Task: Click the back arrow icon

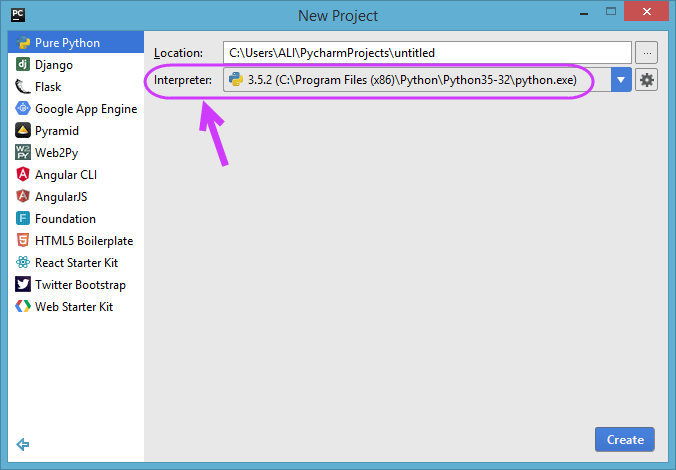Action: 22,444
